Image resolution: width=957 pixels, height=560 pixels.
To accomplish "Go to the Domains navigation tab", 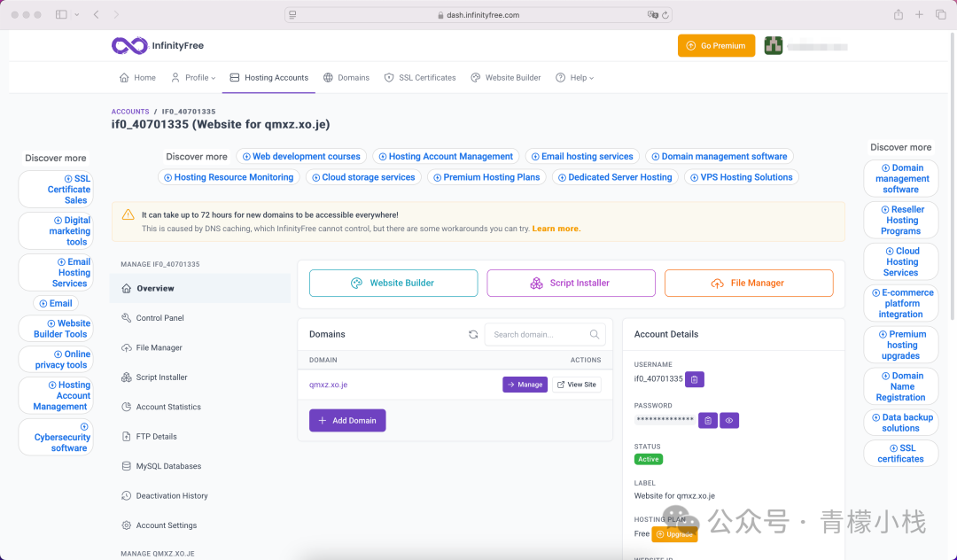I will [346, 78].
